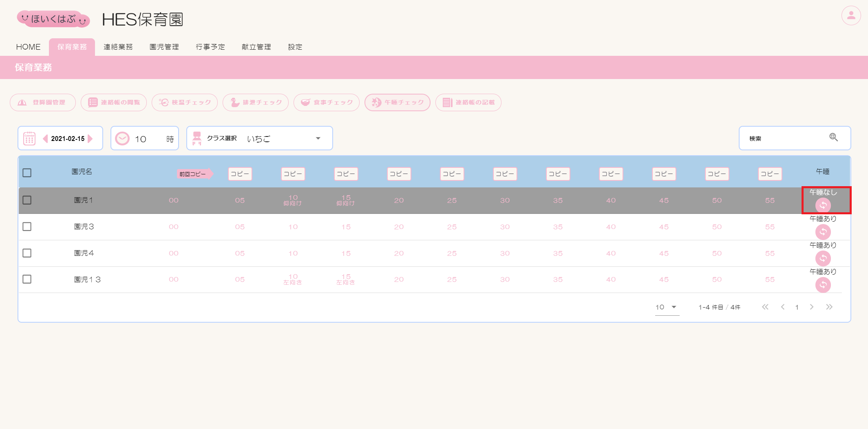
Task: Click the name 園児13
Action: (x=87, y=279)
